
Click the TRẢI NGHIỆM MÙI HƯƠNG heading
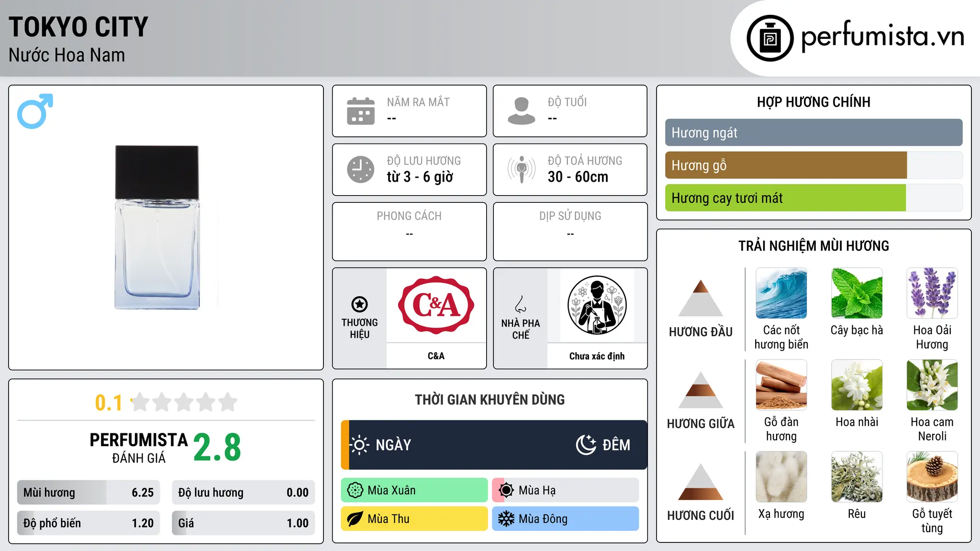coord(813,246)
